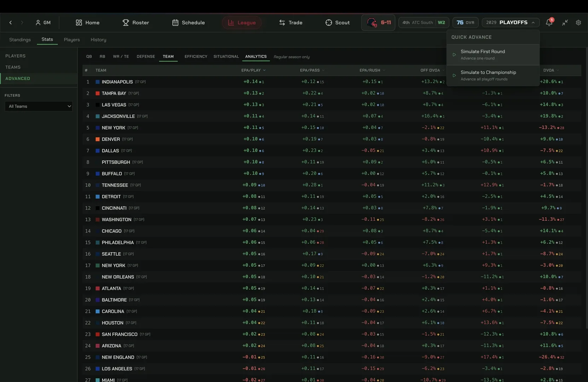Open the Roster page
The width and height of the screenshot is (588, 382).
click(x=136, y=22)
